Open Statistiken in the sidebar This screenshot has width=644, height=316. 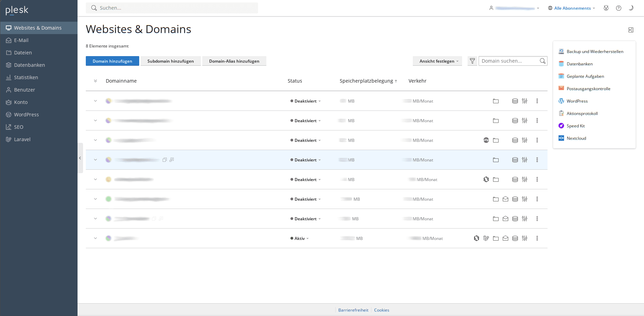click(39, 77)
